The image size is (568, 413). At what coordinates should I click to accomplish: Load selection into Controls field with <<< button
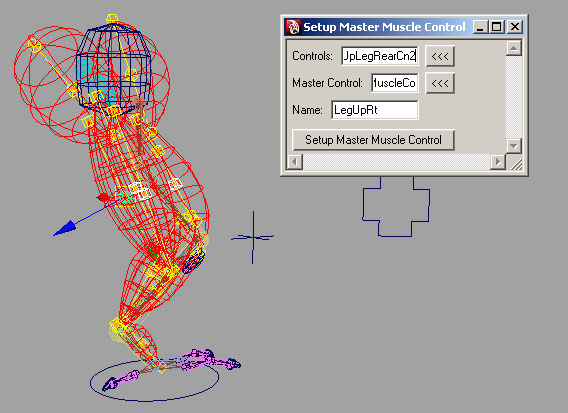(440, 56)
